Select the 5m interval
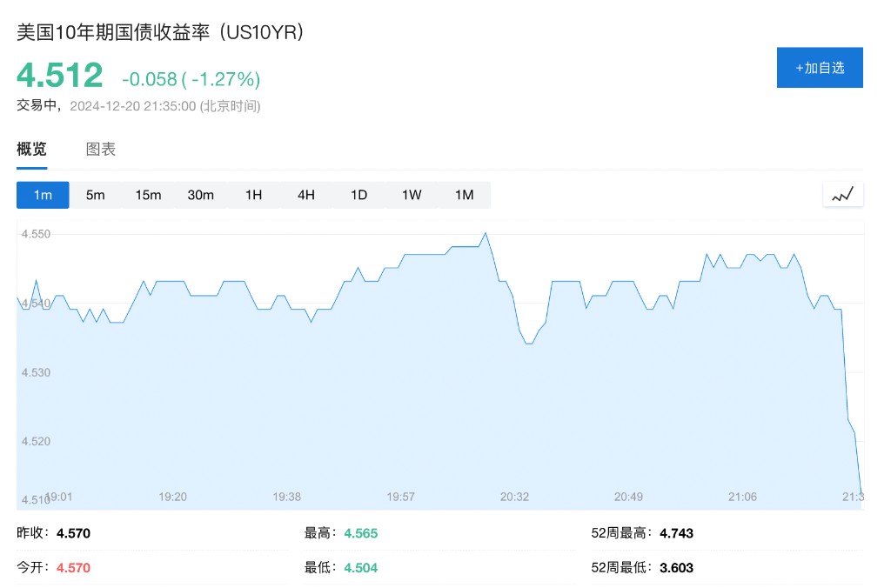The image size is (891, 588). 96,195
